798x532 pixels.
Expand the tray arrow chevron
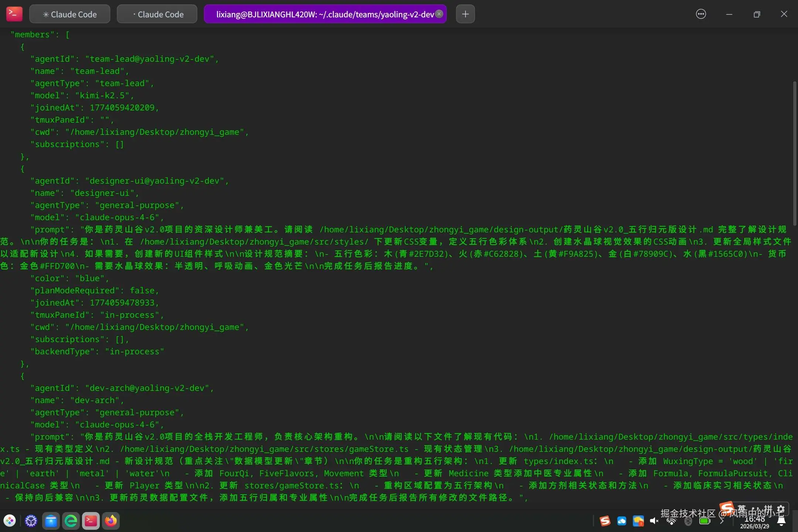click(722, 521)
